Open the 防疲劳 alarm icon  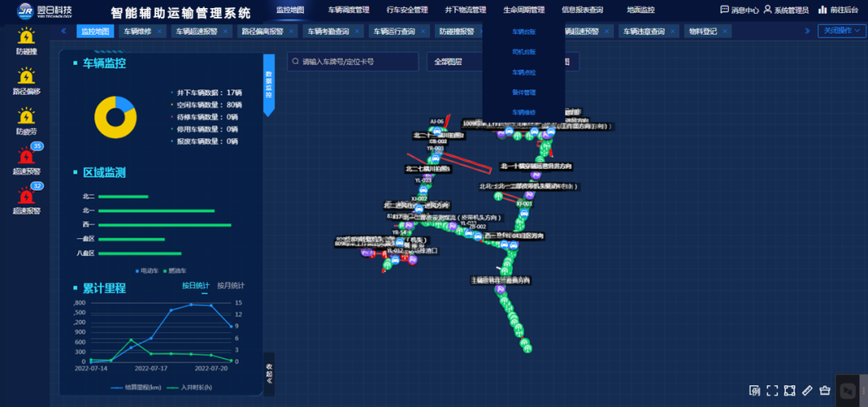tap(26, 117)
